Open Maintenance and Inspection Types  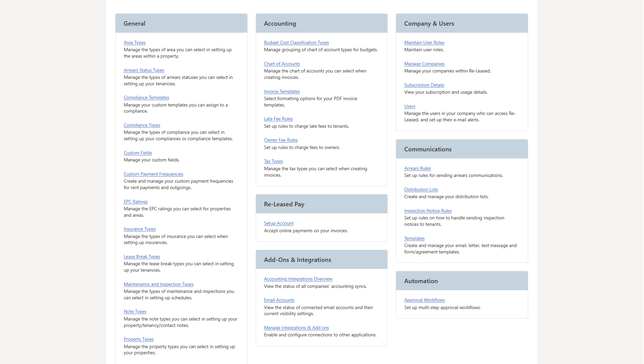[x=158, y=284]
